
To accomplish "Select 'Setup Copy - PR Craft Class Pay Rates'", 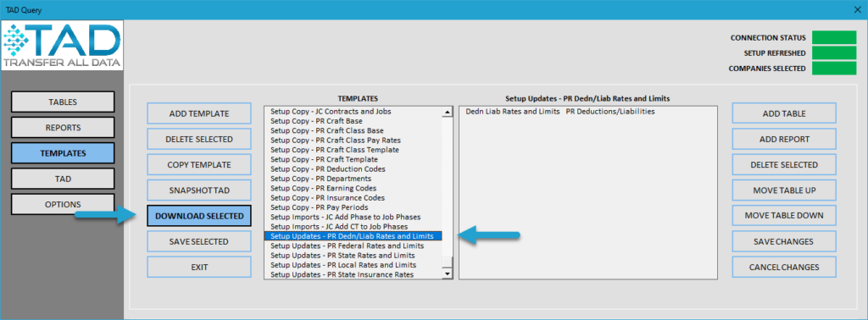I will 353,140.
